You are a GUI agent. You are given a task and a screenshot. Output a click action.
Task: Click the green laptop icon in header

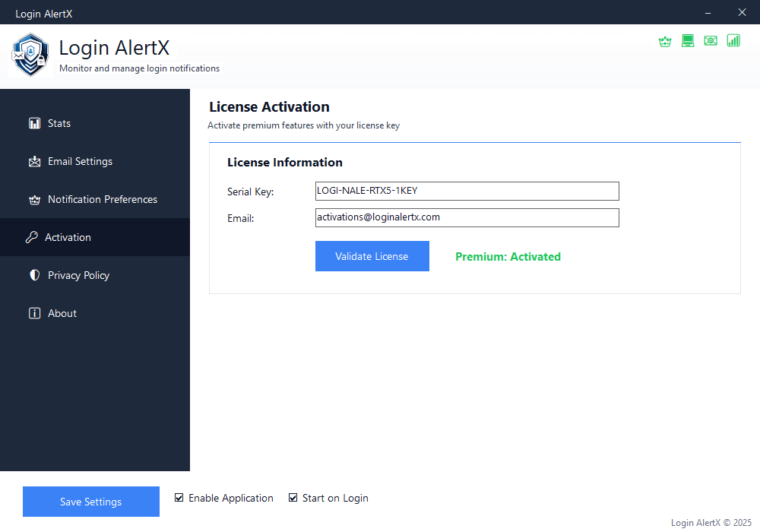pyautogui.click(x=687, y=41)
